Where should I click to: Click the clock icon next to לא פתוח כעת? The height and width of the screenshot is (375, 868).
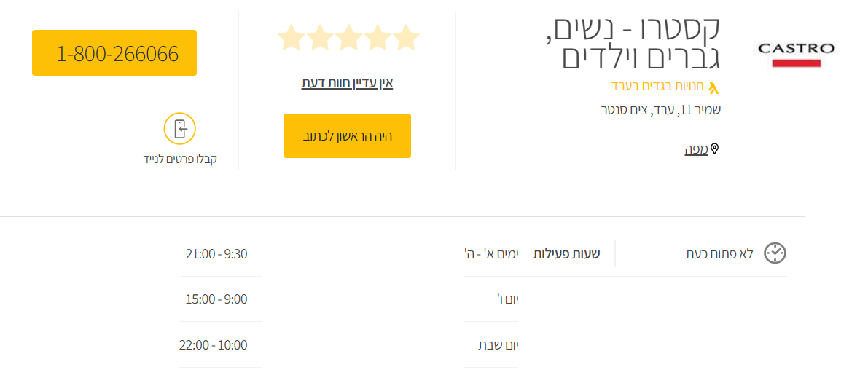(775, 253)
